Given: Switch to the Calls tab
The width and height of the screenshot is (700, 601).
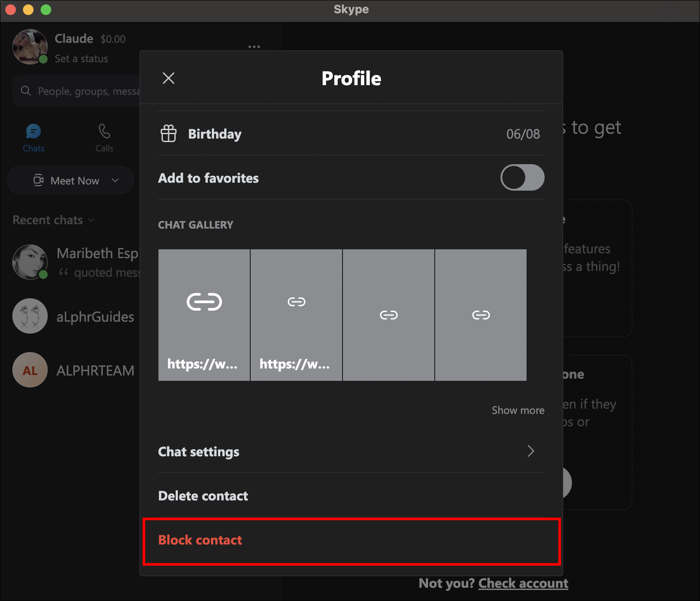Looking at the screenshot, I should [105, 138].
